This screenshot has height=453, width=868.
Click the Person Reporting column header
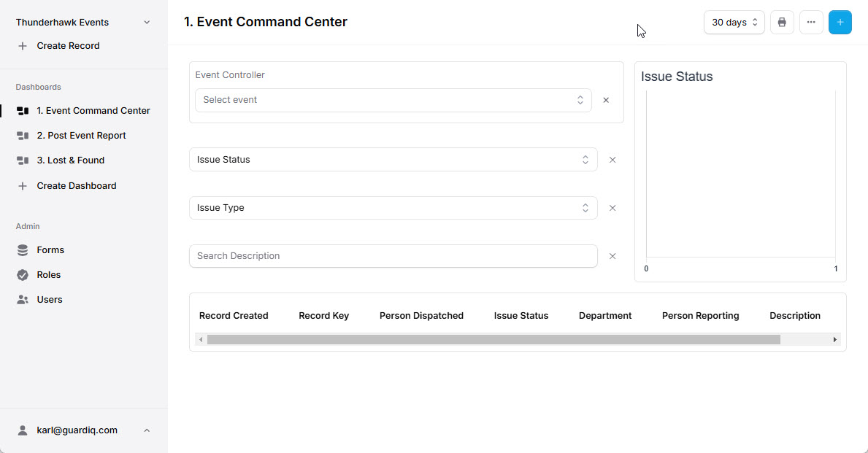(x=700, y=316)
